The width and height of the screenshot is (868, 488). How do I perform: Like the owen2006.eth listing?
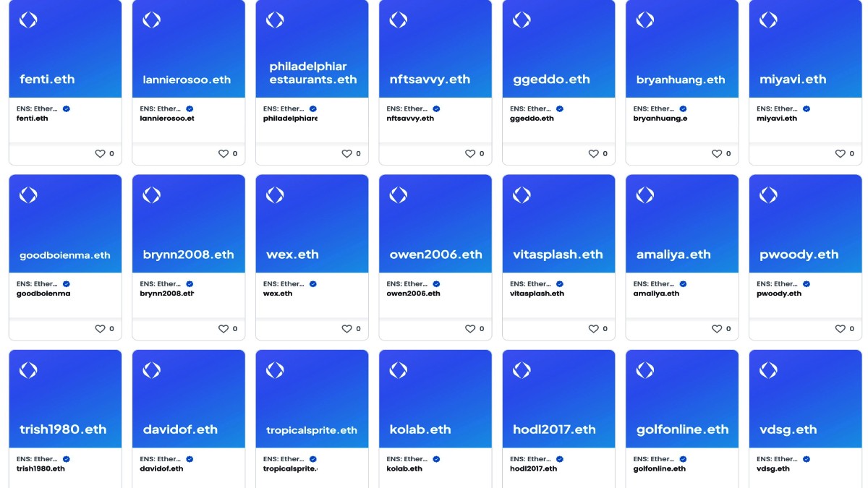point(472,328)
